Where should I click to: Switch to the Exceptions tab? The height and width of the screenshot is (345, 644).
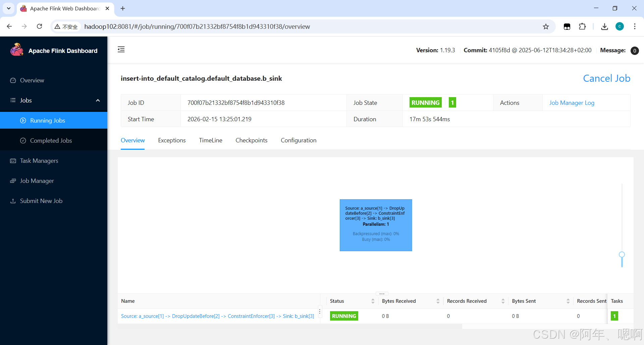pyautogui.click(x=172, y=140)
